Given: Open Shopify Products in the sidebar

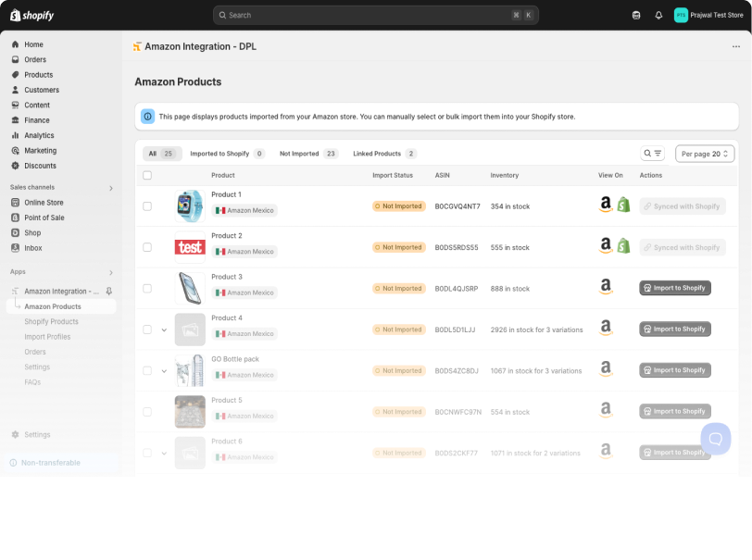Looking at the screenshot, I should coord(51,322).
